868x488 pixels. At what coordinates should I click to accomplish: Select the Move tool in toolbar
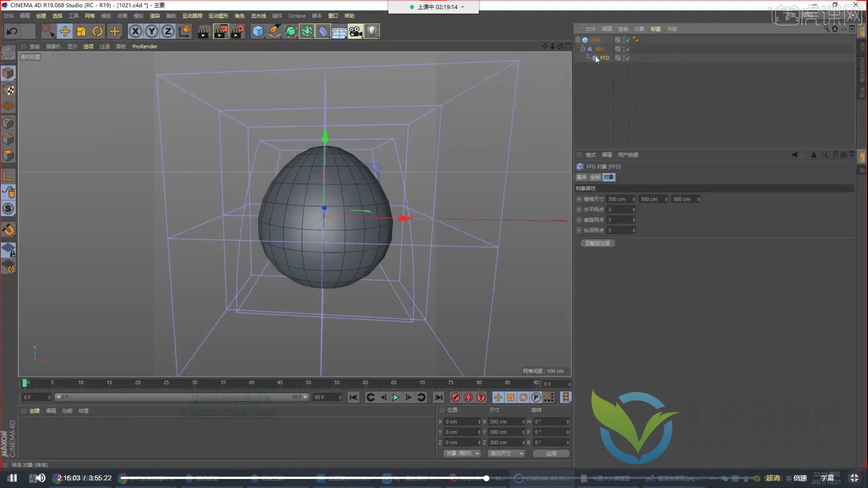65,32
